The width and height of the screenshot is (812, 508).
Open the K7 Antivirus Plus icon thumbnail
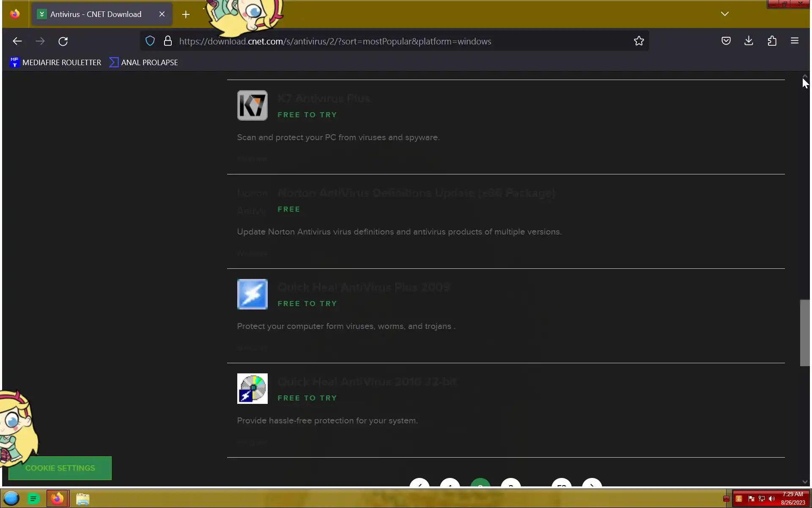click(x=252, y=105)
